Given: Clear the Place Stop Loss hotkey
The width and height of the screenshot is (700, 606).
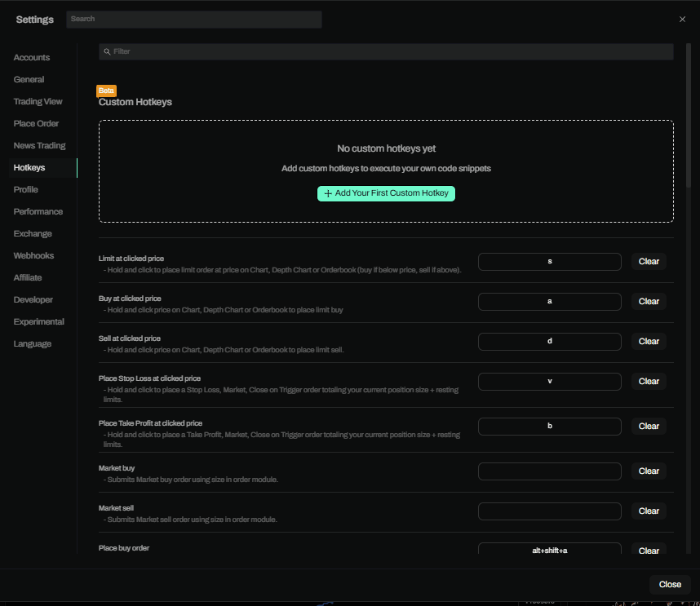Looking at the screenshot, I should [x=649, y=381].
